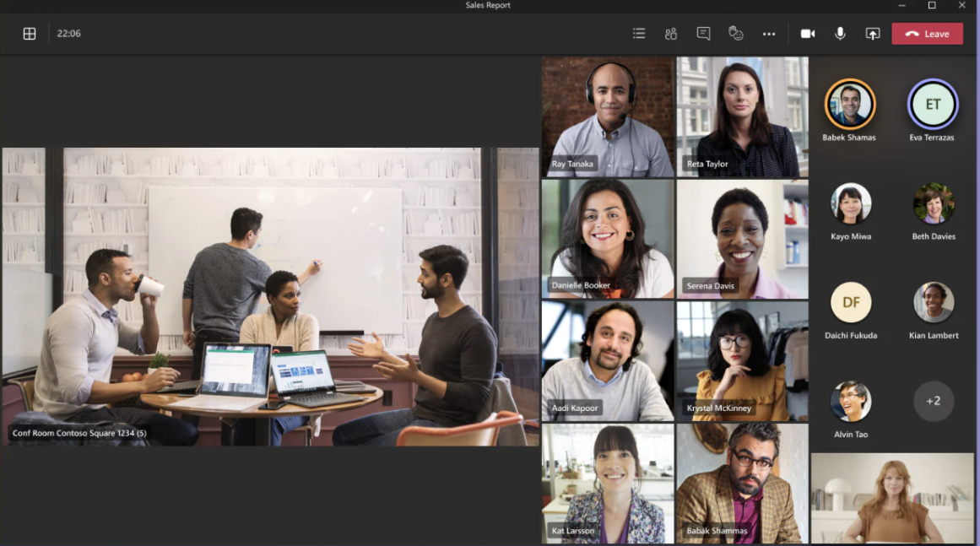Screen dimensions: 980x546
Task: Click Babek Shamas's avatar
Action: [x=849, y=105]
